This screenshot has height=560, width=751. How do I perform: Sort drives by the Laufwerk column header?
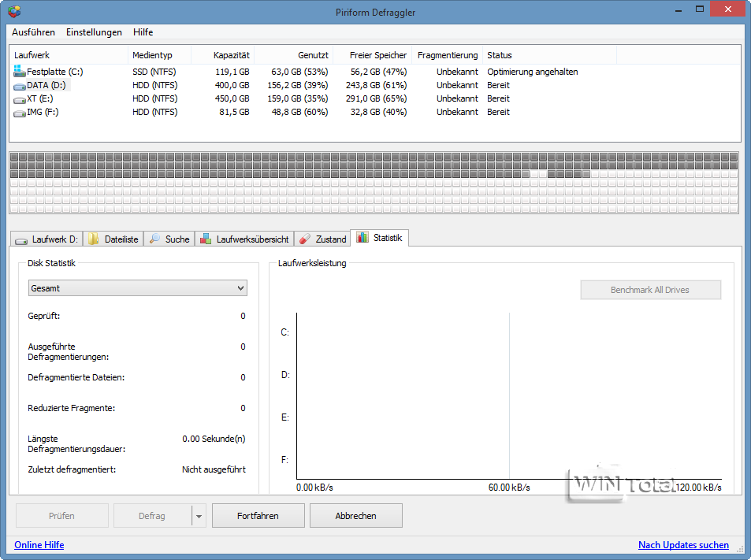(69, 55)
